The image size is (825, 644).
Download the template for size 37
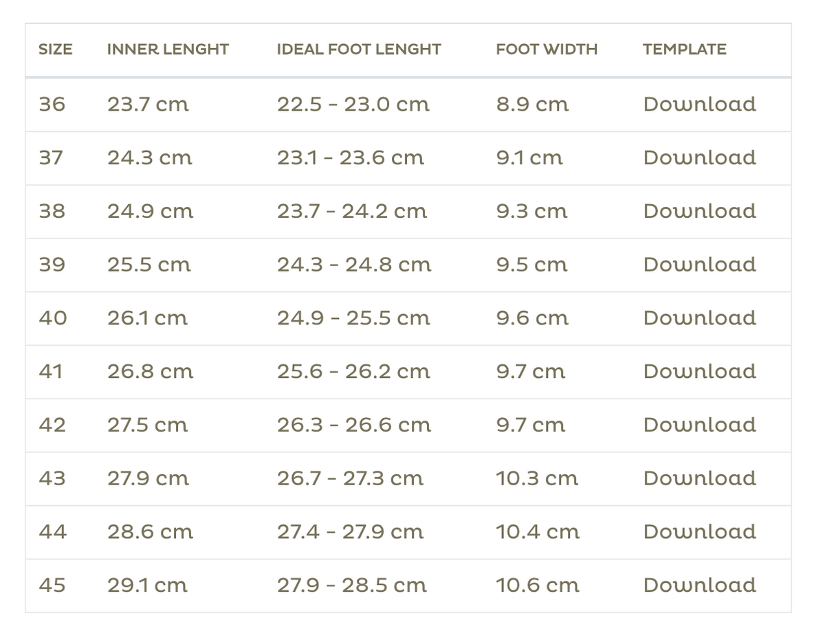(699, 158)
